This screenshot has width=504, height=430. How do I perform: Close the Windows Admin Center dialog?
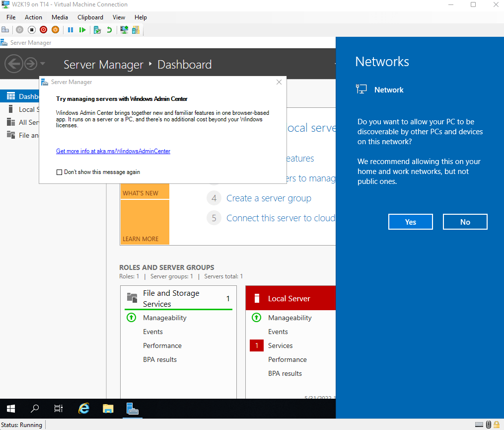click(279, 82)
